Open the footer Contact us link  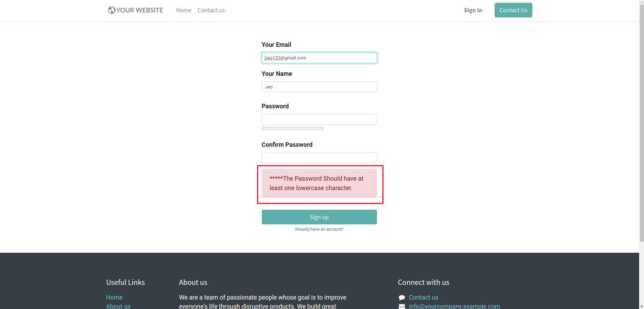point(423,297)
